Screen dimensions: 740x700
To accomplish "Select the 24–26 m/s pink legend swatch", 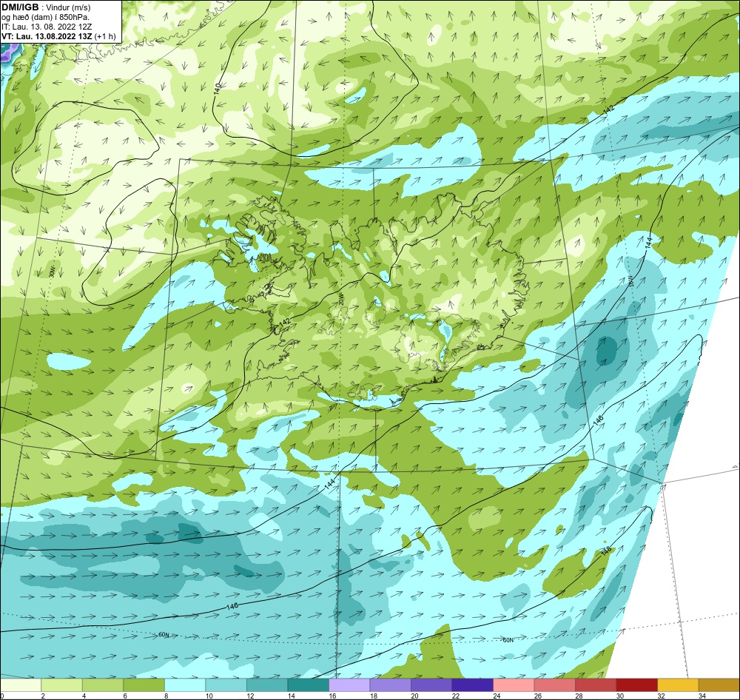I will 514,685.
